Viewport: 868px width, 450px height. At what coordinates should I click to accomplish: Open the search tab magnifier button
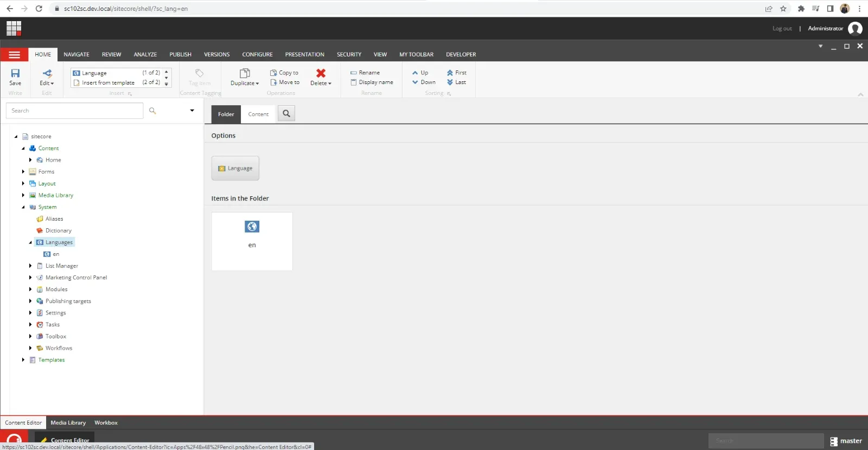[x=286, y=113]
